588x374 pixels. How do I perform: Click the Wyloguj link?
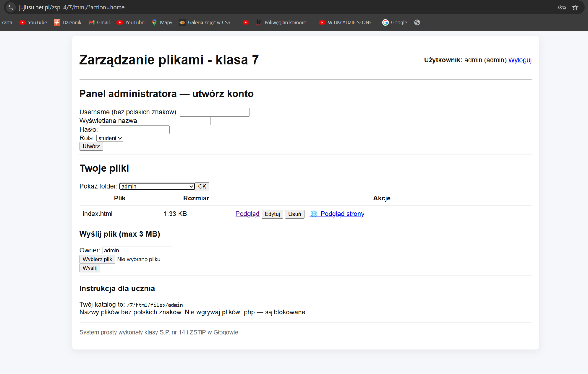pos(520,60)
